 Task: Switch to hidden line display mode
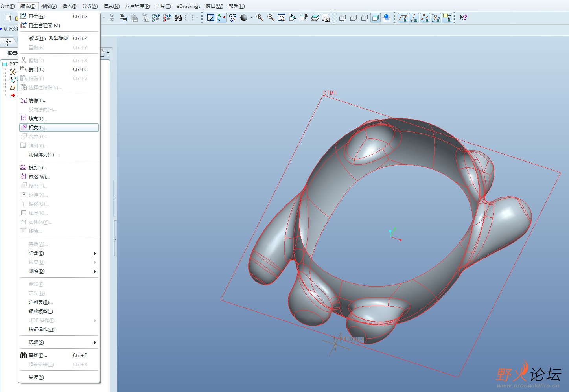click(354, 18)
